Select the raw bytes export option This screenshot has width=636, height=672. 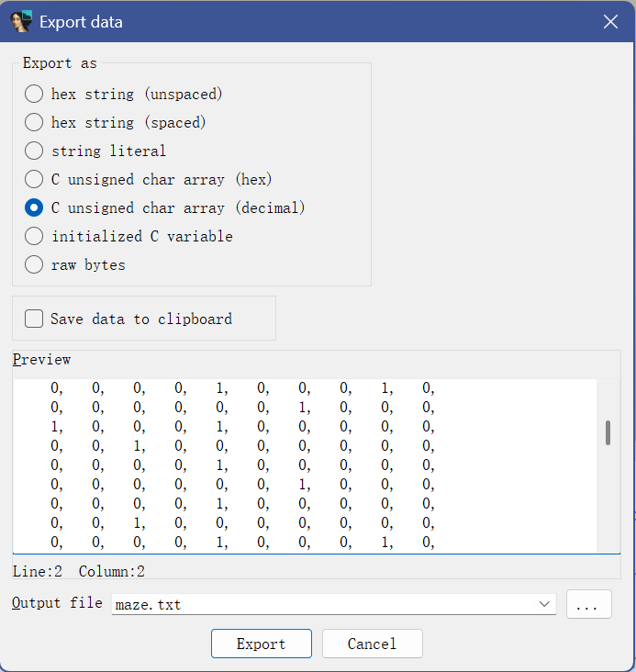point(34,264)
